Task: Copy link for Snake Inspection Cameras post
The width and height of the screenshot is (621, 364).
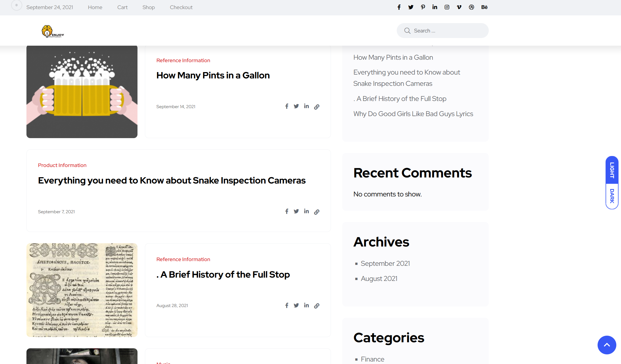Action: pos(317,212)
